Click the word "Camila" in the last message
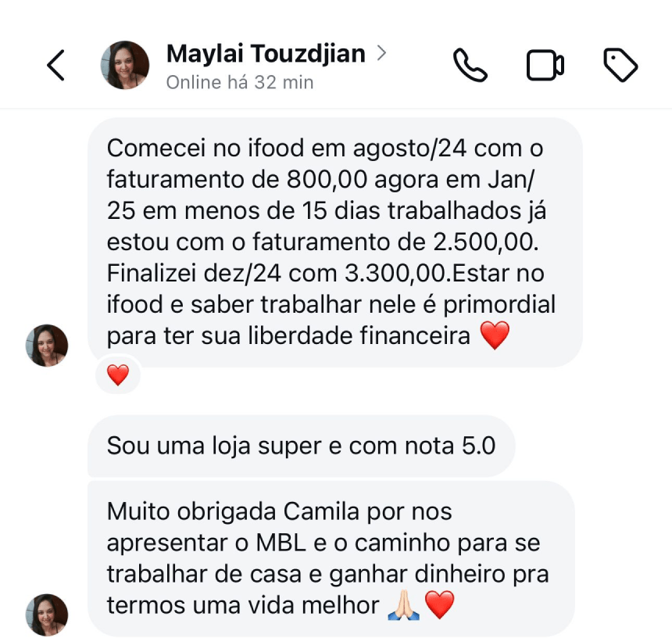 [x=323, y=512]
